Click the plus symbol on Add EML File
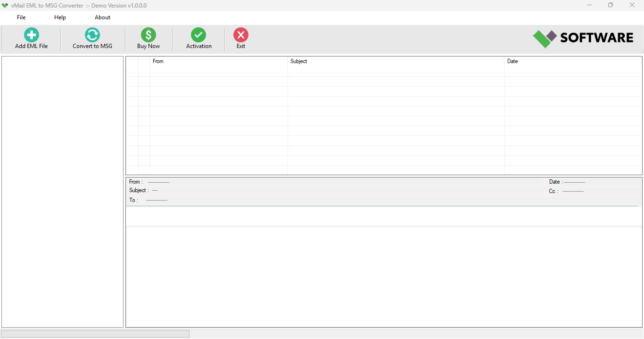The image size is (644, 339). (x=31, y=34)
